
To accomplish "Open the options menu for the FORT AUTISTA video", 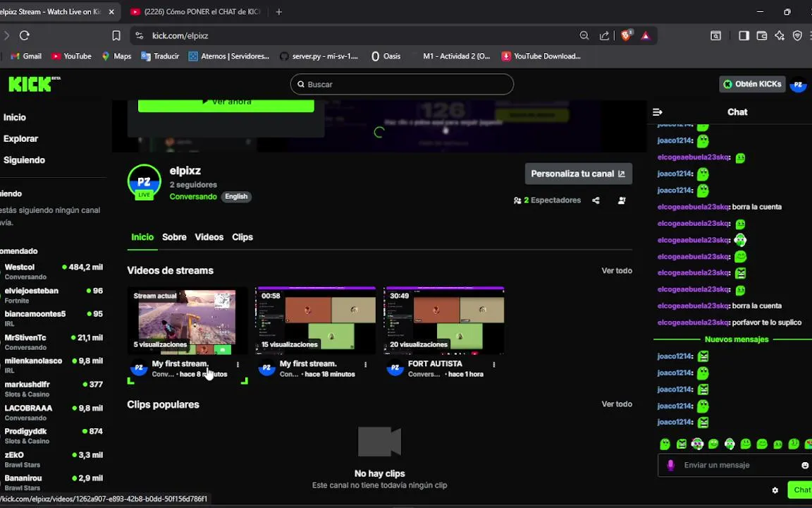I will coord(494,364).
